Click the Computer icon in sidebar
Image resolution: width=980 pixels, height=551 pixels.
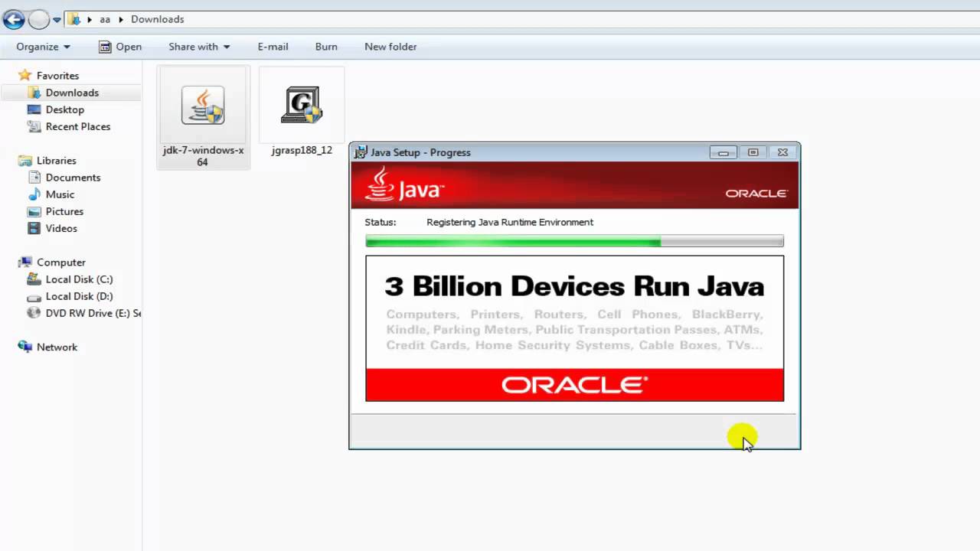(25, 262)
